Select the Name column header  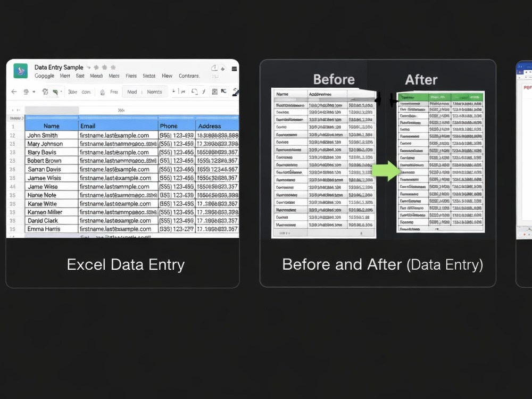52,126
